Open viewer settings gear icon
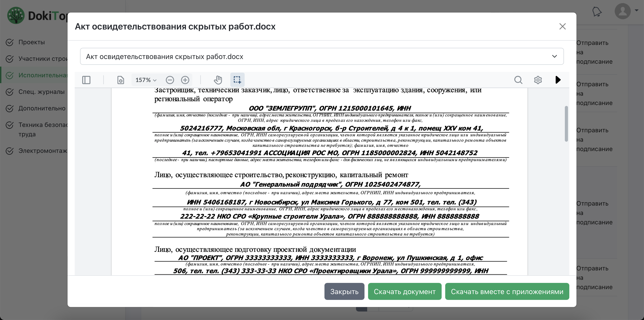The image size is (644, 320). point(538,80)
